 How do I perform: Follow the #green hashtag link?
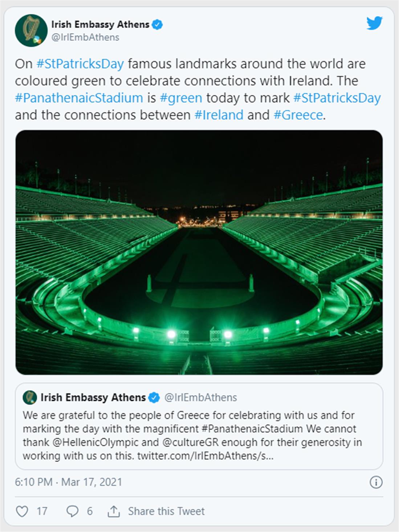click(x=181, y=98)
